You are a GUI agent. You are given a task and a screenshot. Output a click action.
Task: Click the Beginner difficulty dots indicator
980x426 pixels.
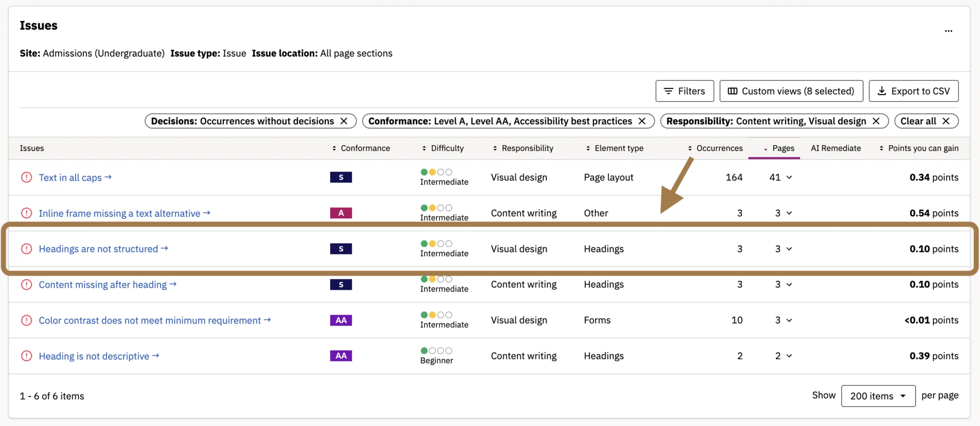pyautogui.click(x=436, y=351)
